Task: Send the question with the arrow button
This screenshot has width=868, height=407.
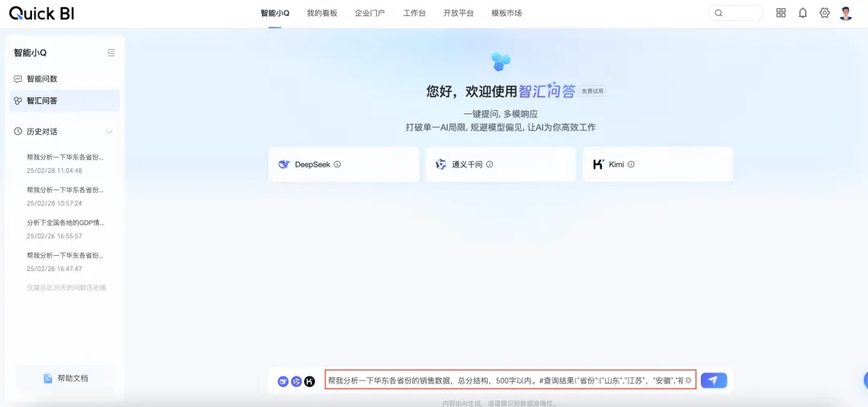Action: pos(714,380)
